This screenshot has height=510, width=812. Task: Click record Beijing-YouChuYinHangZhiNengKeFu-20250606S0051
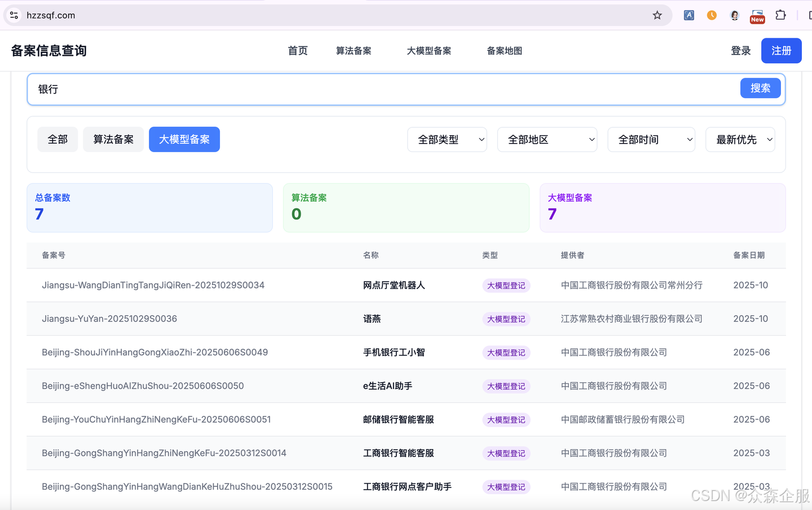[x=156, y=419]
